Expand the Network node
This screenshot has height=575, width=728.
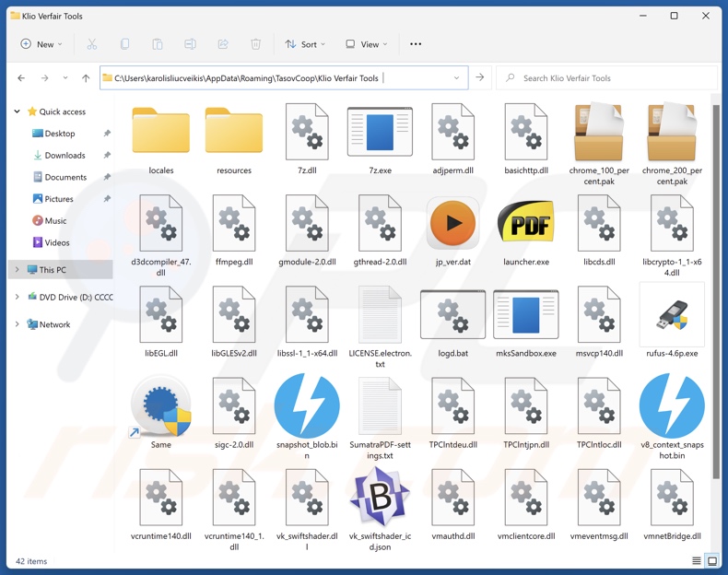tap(18, 324)
